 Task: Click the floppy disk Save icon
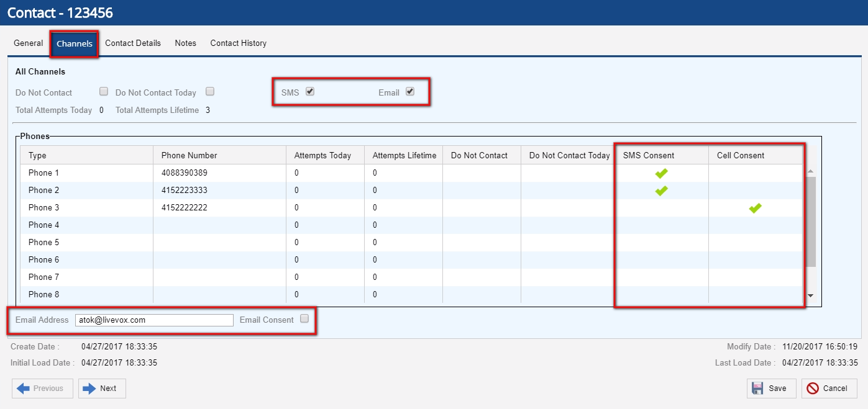(757, 389)
